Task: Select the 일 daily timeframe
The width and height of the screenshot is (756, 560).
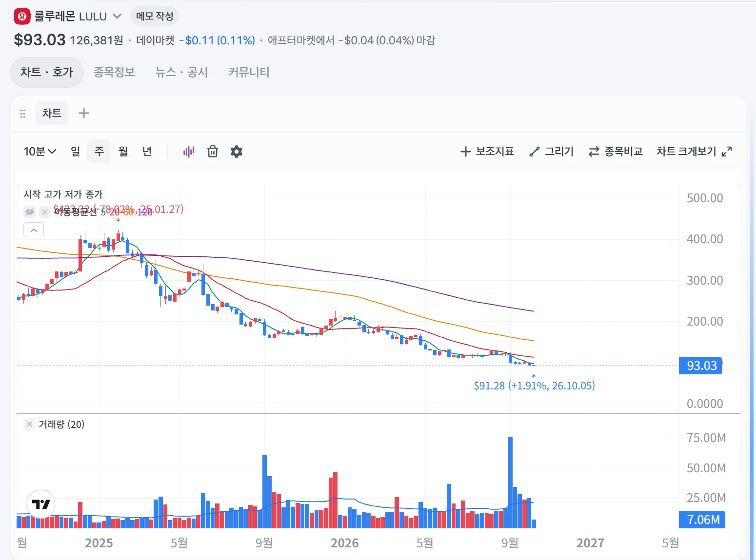Action: [x=75, y=152]
